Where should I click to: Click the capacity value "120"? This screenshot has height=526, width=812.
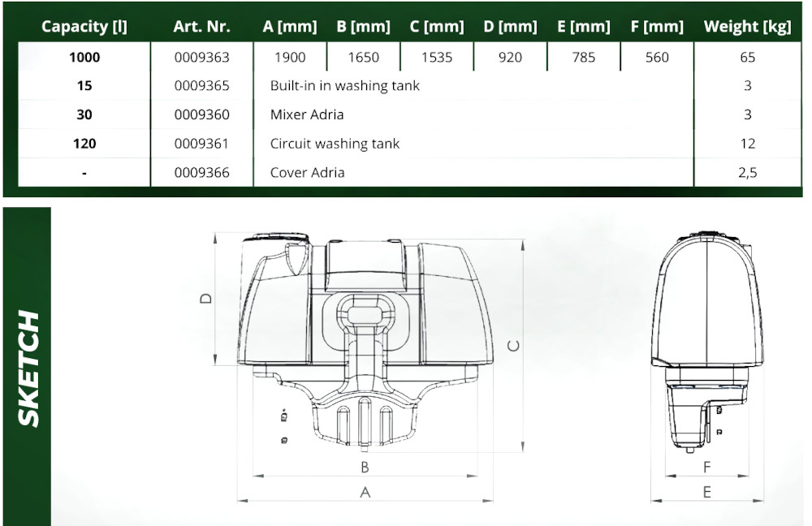84,144
